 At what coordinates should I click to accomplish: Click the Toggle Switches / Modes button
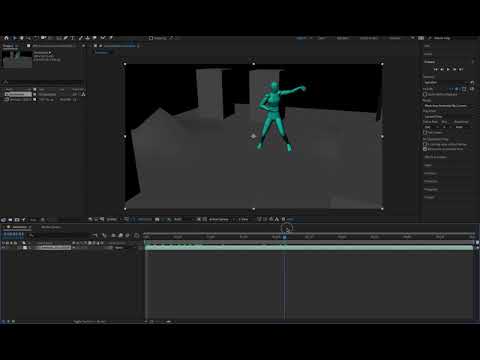[x=89, y=322]
